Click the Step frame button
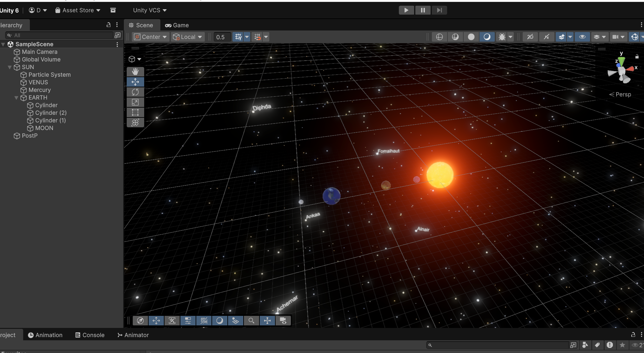644x353 pixels. [x=439, y=10]
